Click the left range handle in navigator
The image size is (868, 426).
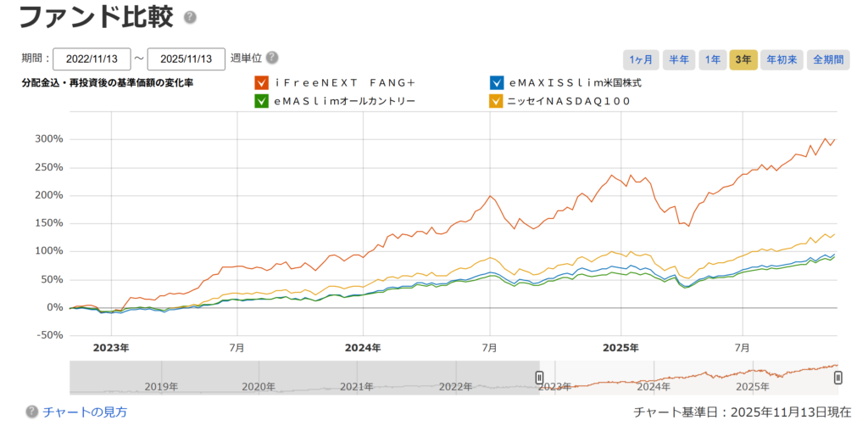tap(539, 378)
